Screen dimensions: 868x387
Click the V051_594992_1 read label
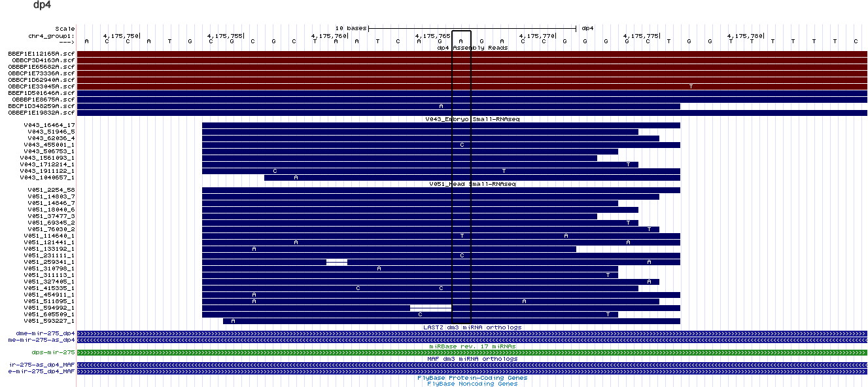click(x=49, y=308)
